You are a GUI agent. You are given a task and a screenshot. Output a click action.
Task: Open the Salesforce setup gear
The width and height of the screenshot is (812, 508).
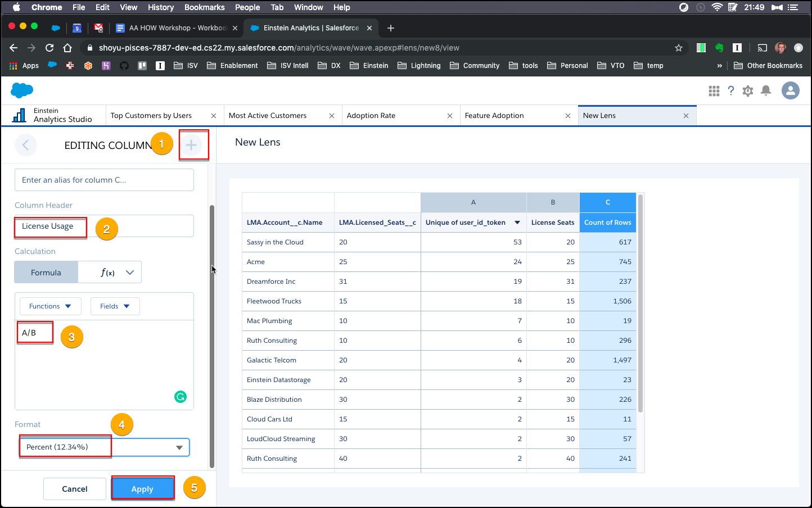(748, 90)
